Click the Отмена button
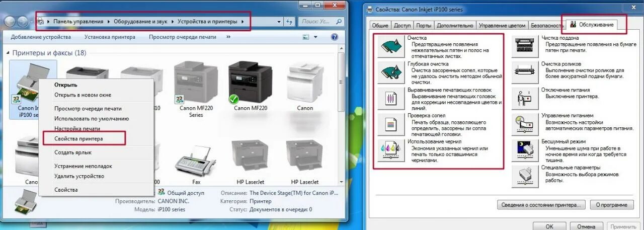Screen dimensions: 644x230 point(587,226)
